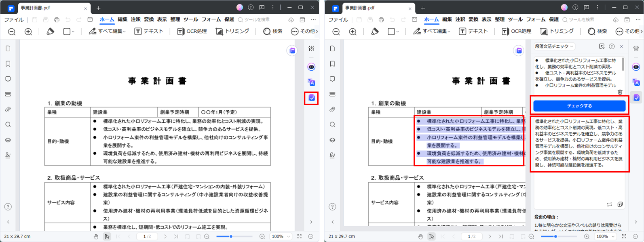
Task: Close the grammar check panel
Action: pos(621,46)
